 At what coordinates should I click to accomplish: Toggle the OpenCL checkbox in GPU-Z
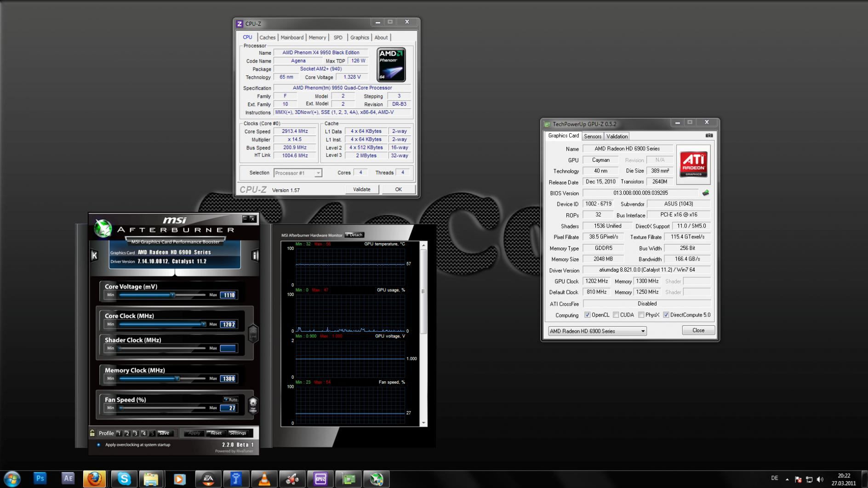click(x=587, y=315)
